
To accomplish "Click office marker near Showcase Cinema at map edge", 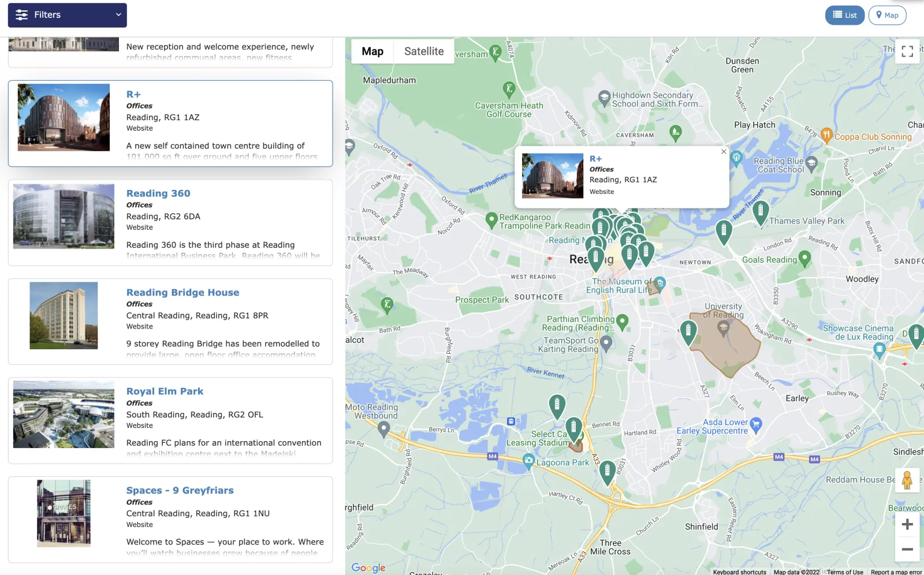I will 916,336.
